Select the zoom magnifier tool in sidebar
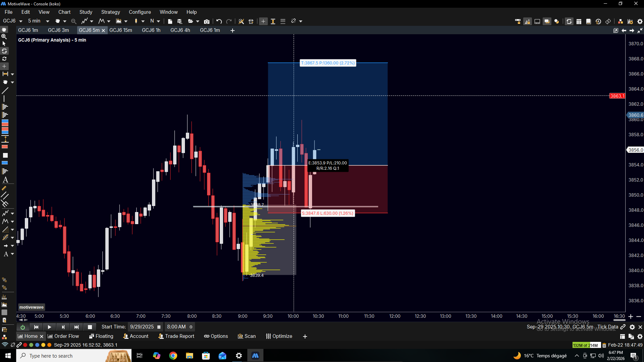Viewport: 644px width, 362px height. point(4,37)
